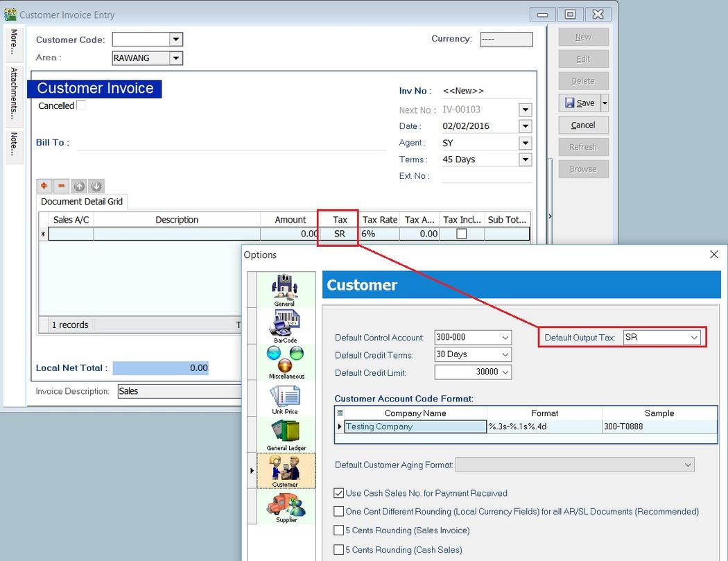Open the Customer settings page in Options sidebar
728x561 pixels.
286,470
